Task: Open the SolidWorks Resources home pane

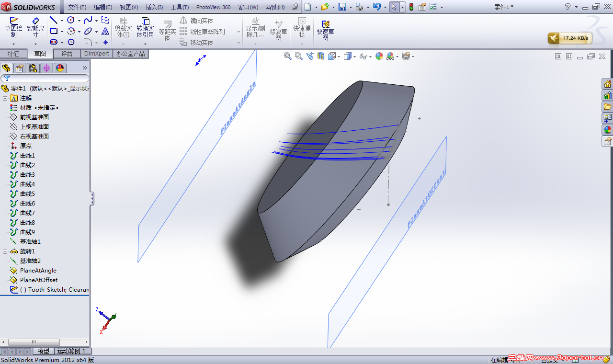Action: pos(607,84)
